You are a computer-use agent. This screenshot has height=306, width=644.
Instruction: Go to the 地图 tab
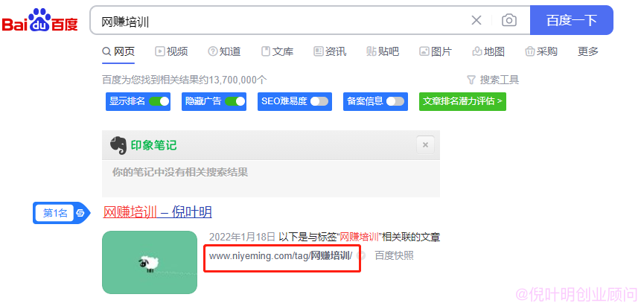pos(488,52)
